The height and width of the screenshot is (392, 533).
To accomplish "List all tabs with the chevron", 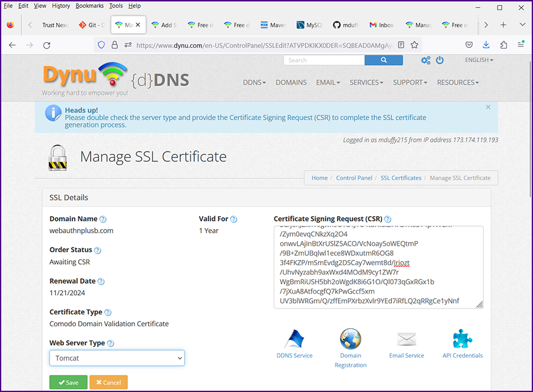I will (x=522, y=24).
